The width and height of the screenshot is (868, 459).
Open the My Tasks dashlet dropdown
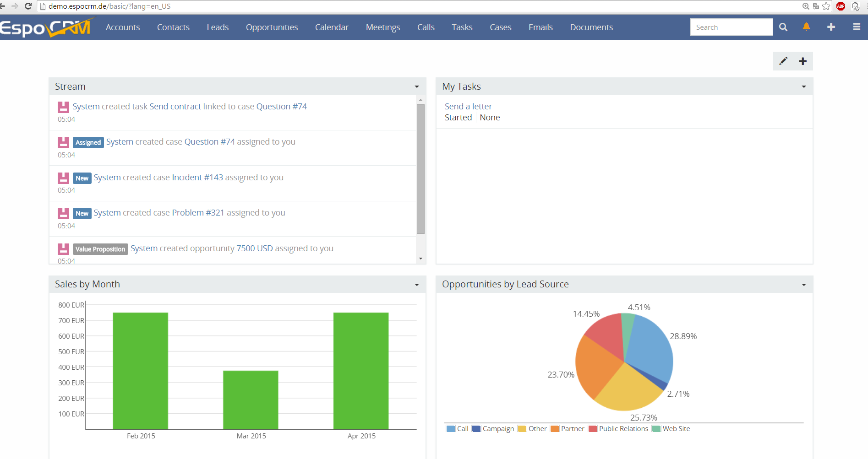[803, 87]
